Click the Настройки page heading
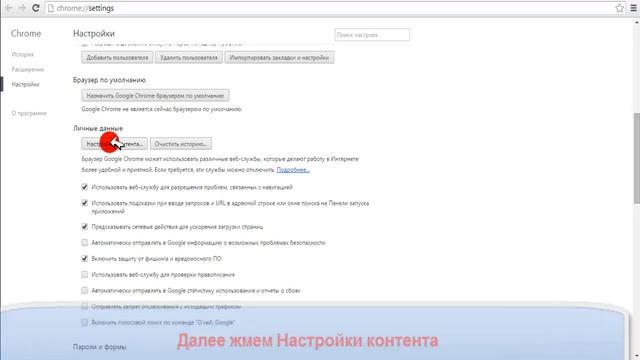Viewport: 640px width, 360px height. 94,33
